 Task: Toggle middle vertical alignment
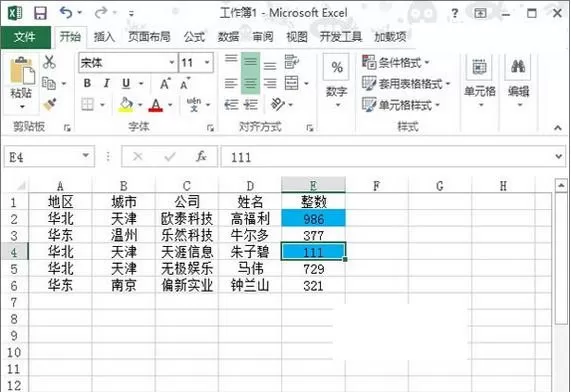click(250, 63)
